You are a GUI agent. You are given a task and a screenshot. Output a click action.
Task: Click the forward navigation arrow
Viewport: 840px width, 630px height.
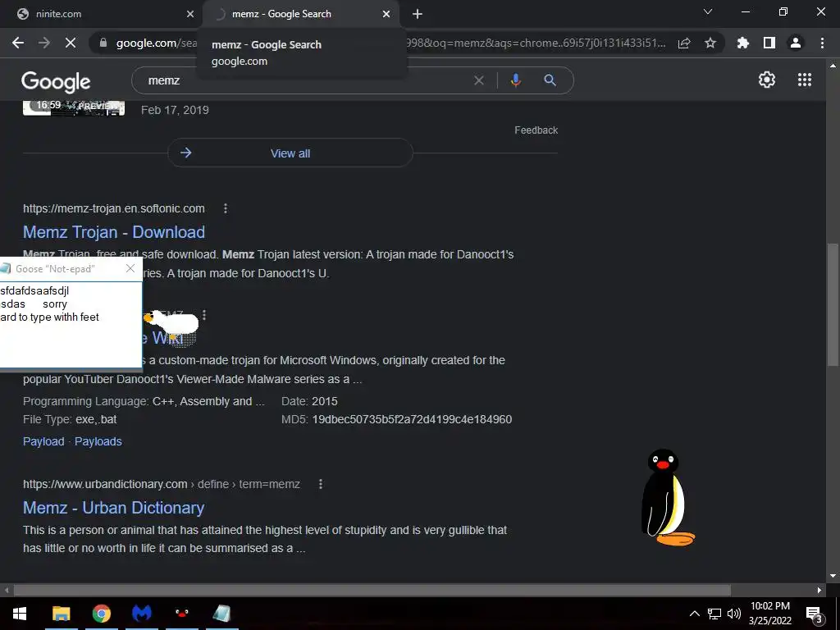(x=44, y=43)
